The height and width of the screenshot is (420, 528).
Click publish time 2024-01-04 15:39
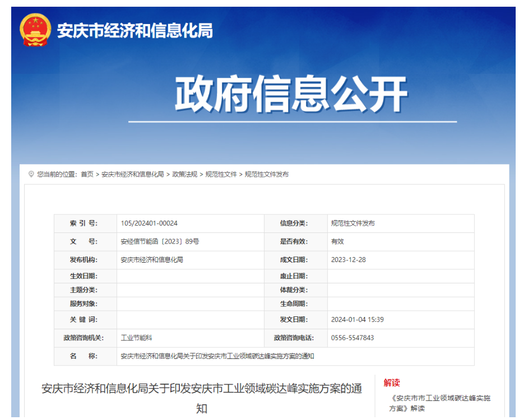357,320
